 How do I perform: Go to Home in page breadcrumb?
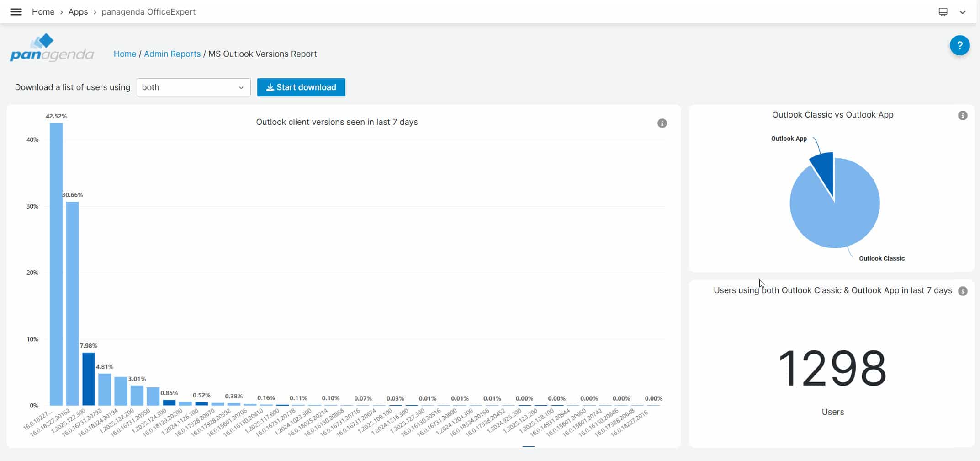pyautogui.click(x=125, y=54)
